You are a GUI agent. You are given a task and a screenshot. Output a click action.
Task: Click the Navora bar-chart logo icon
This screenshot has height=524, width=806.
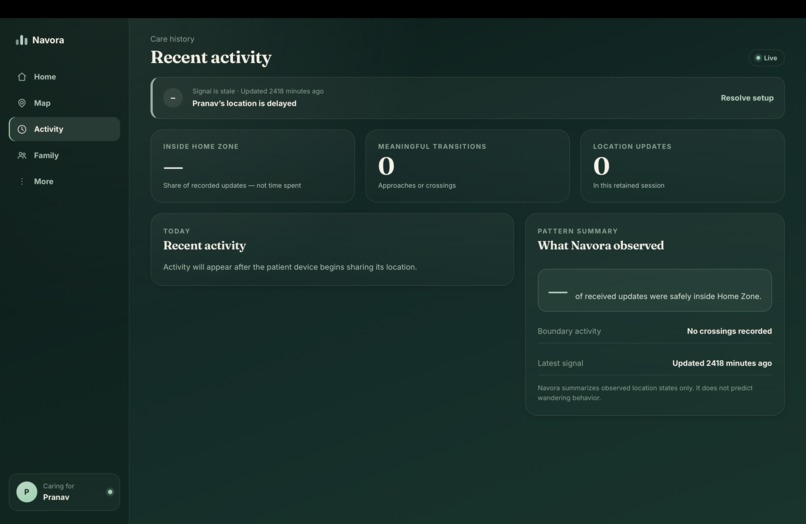click(21, 40)
